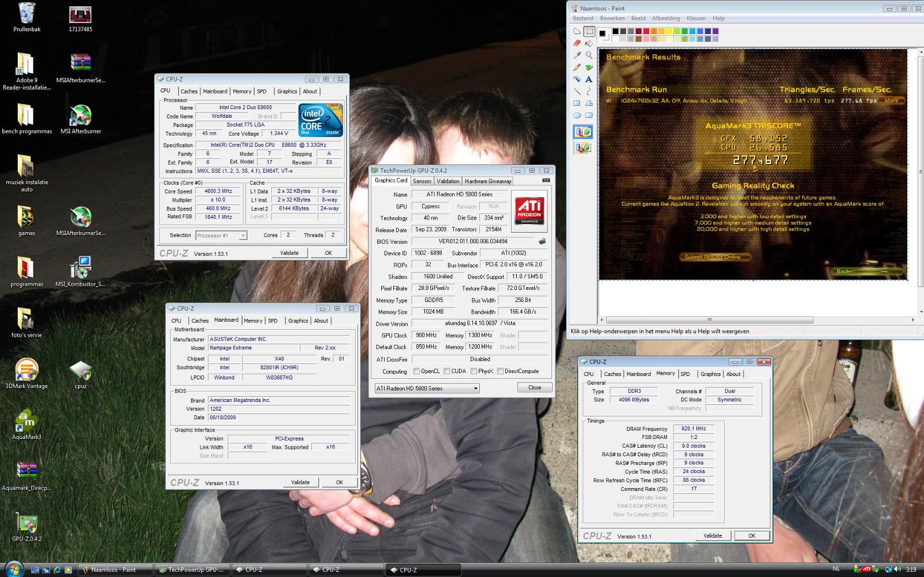This screenshot has width=924, height=577.
Task: Select the Airbrush spray tool in Paint
Action: 577,79
